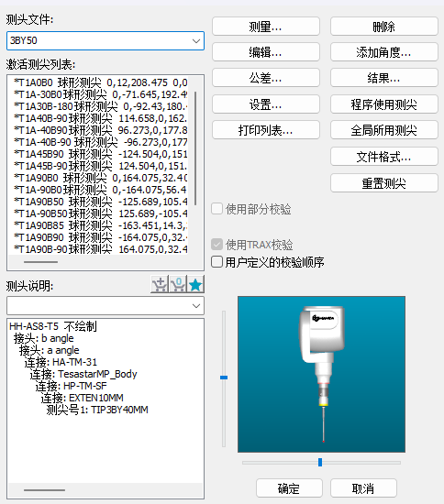The image size is (444, 504).
Task: Open the 编辑... dialog
Action: pyautogui.click(x=266, y=52)
